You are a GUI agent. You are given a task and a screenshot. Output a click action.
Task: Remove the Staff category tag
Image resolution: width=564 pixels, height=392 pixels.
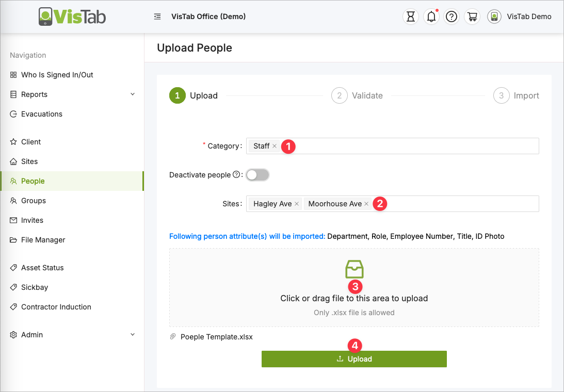tap(275, 146)
